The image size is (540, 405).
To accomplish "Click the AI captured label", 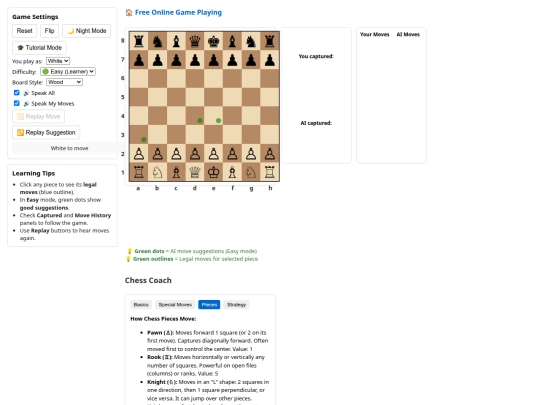I will coord(316,123).
